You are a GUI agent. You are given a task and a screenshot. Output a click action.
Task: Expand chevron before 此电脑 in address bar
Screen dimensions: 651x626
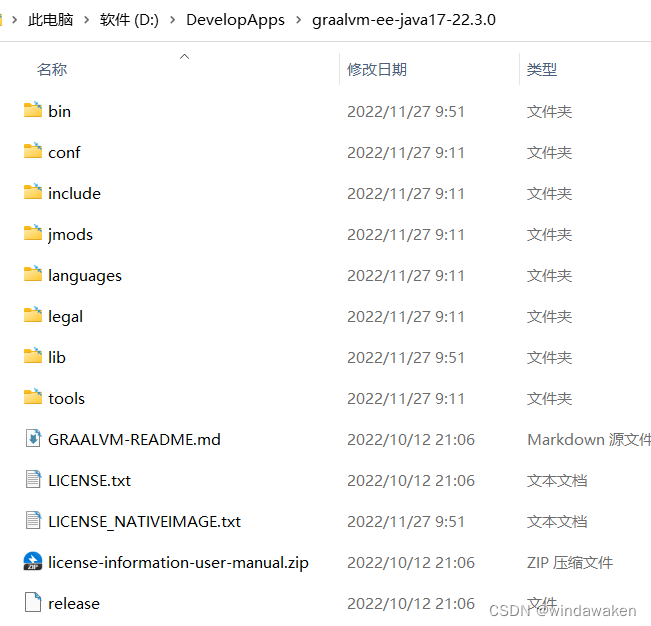click(x=15, y=20)
